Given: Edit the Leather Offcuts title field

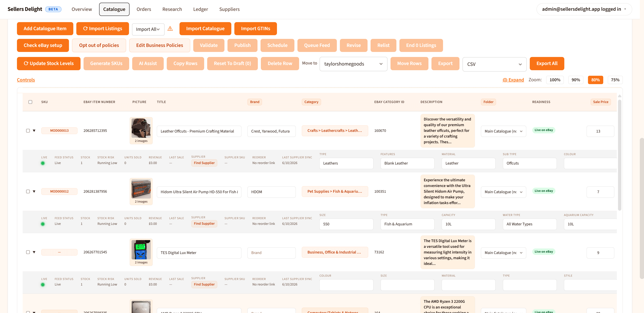Looking at the screenshot, I should [199, 131].
